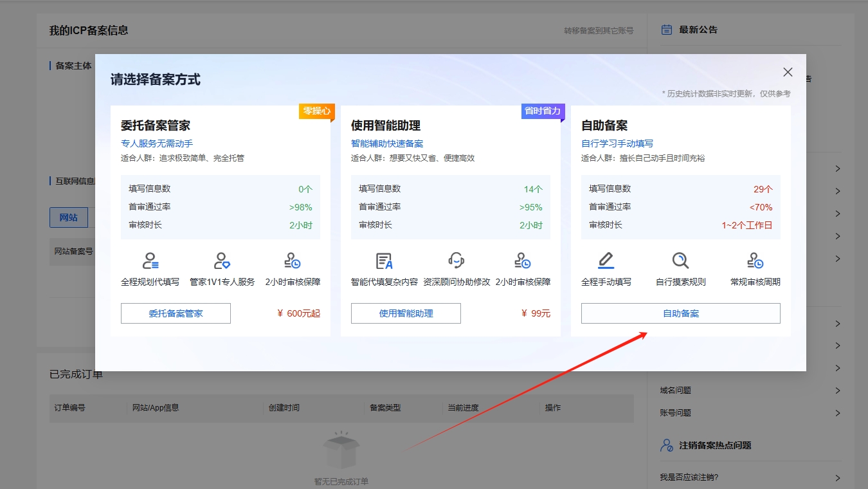Click the 自助备案 button
This screenshot has height=489, width=868.
tap(680, 313)
